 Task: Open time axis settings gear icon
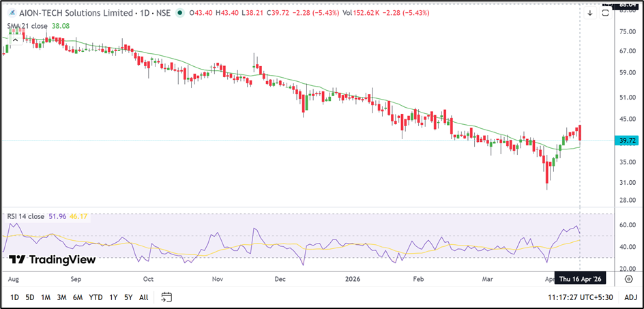pyautogui.click(x=628, y=279)
